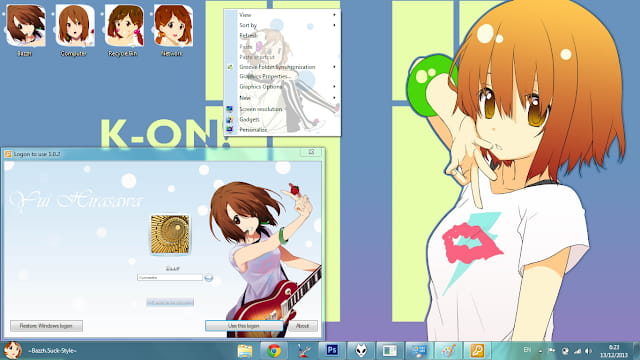Click the Paste context menu entry
Screen dimensions: 640x360
246,47
